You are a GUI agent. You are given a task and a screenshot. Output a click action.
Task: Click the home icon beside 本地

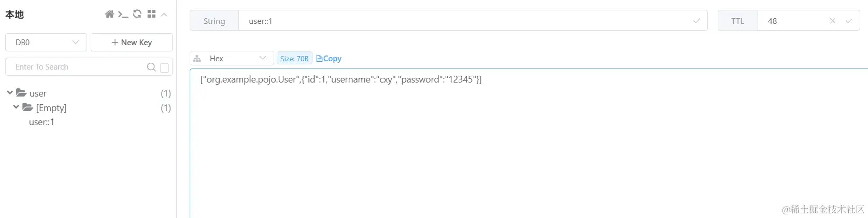[109, 14]
